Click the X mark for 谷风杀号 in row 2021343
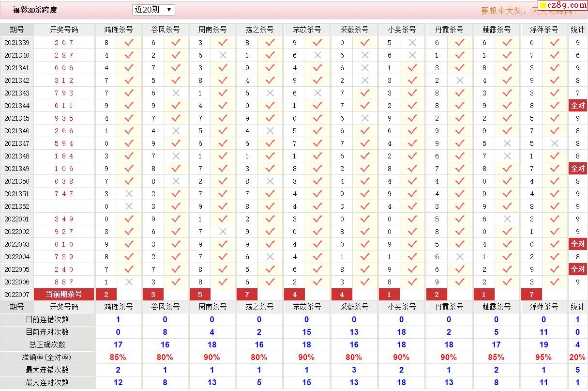This screenshot has height=391, width=588. 176,93
